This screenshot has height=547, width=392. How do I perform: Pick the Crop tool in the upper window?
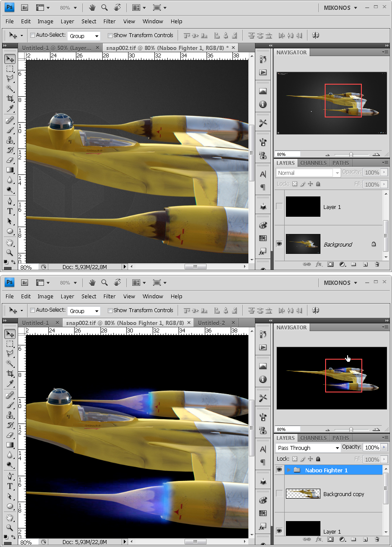10,98
